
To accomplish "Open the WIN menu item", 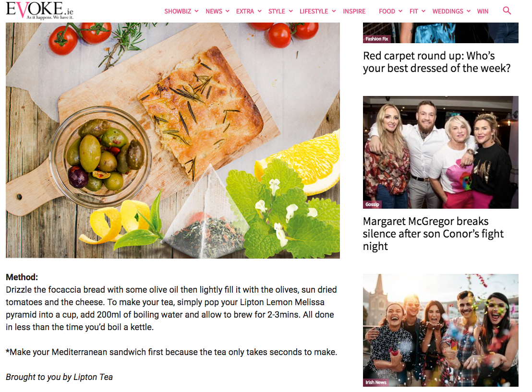I will pyautogui.click(x=483, y=11).
